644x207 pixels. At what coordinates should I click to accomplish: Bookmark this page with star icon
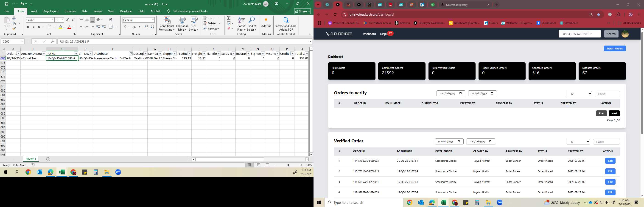coord(599,14)
